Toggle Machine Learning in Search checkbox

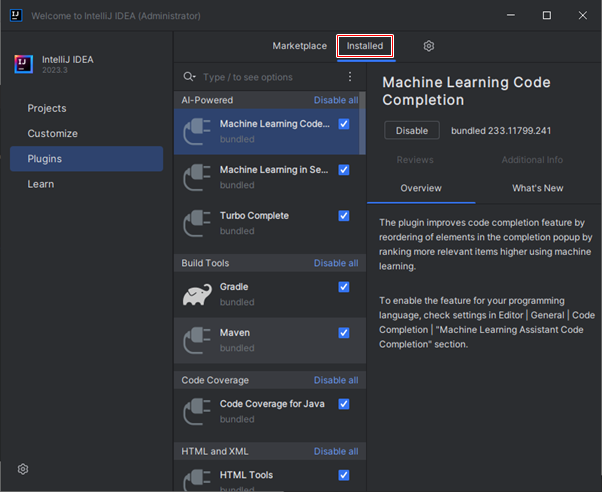(344, 170)
